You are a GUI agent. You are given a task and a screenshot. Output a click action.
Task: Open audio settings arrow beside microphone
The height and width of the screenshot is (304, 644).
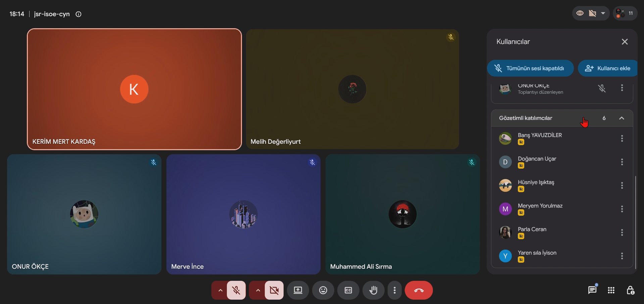pyautogui.click(x=220, y=290)
